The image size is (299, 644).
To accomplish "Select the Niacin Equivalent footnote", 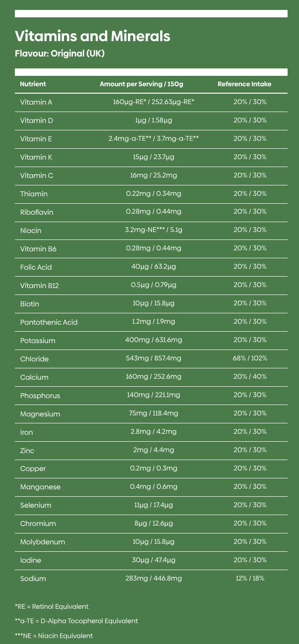I will point(54,636).
